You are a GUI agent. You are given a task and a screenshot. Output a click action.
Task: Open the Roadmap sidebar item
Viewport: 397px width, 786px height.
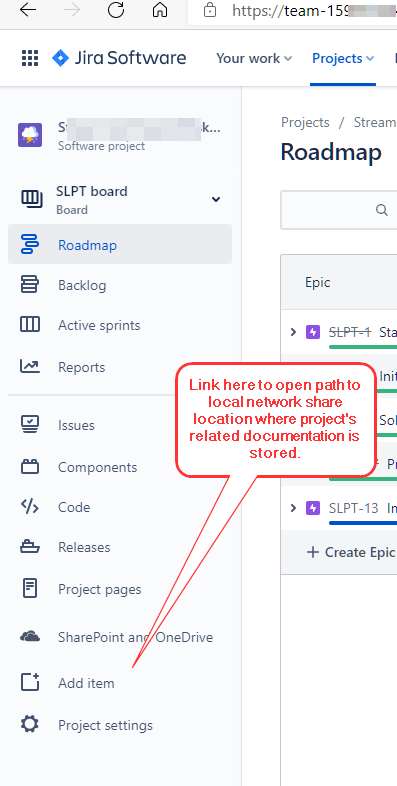coord(120,245)
